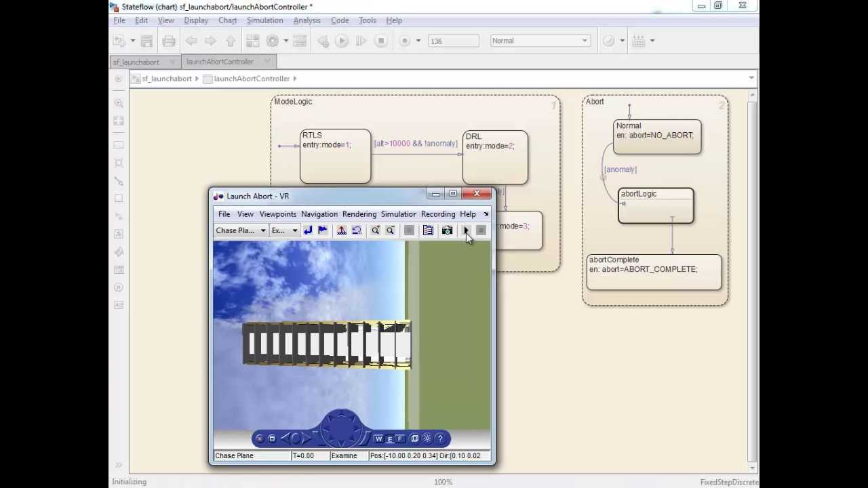Run the simulation in Stateflow toolbar
Image resolution: width=868 pixels, height=488 pixels.
tap(342, 41)
